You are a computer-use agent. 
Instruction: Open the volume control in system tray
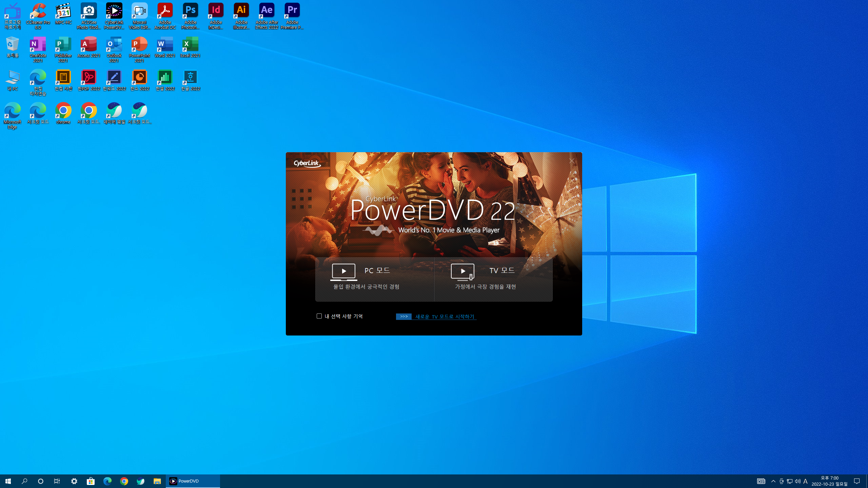(x=797, y=481)
